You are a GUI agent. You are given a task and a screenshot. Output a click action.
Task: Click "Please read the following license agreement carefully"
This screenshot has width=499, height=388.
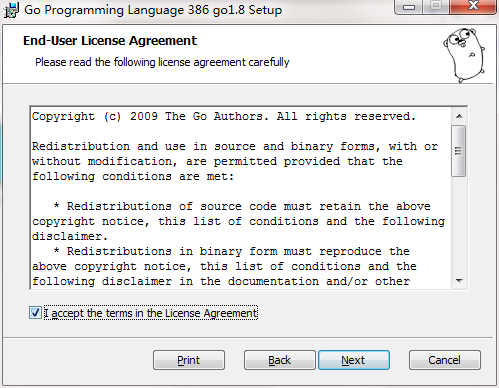tap(162, 62)
